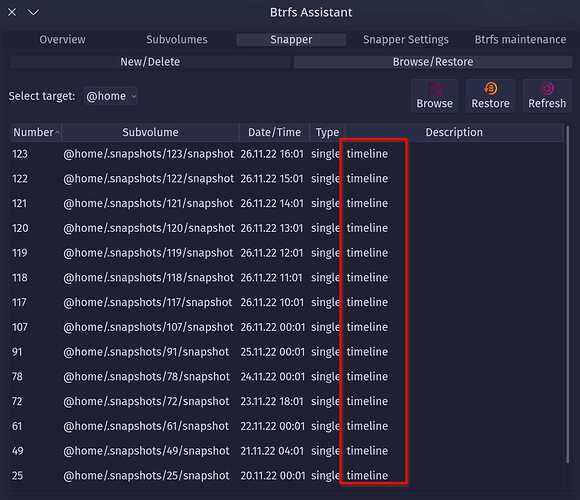The image size is (580, 500).
Task: Sort by Subvolume column header
Action: coord(150,132)
